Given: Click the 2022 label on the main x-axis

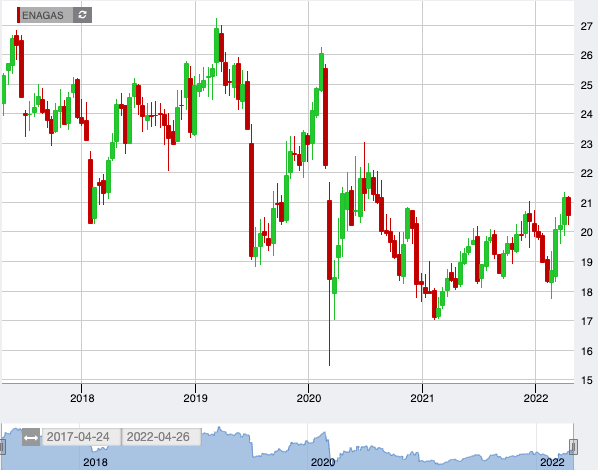Looking at the screenshot, I should click(536, 398).
